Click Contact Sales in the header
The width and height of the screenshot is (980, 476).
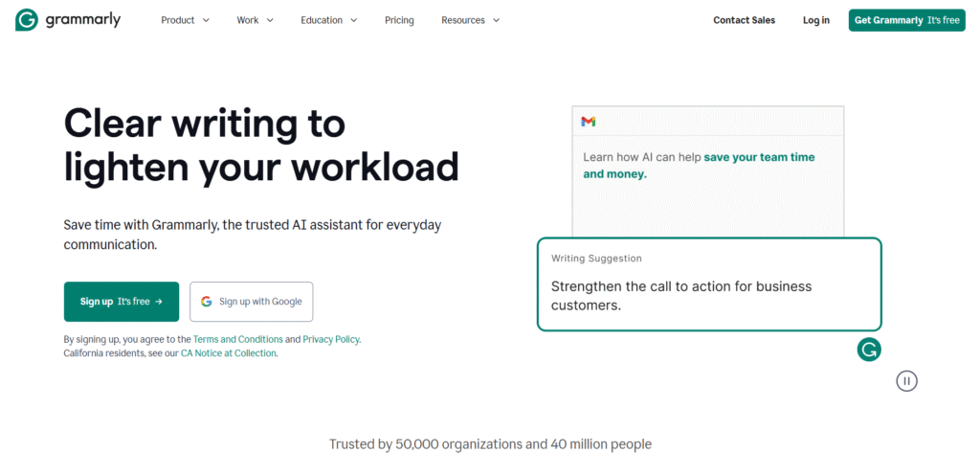pyautogui.click(x=745, y=20)
